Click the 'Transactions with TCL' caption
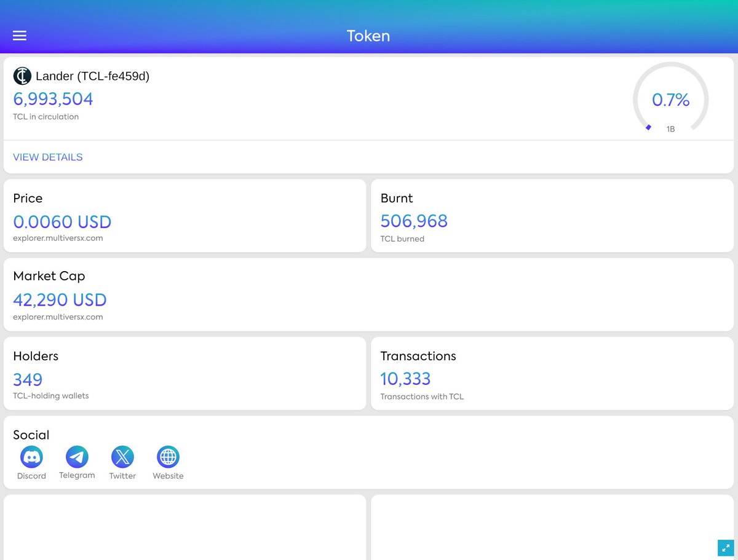Viewport: 738px width, 560px height. [422, 397]
